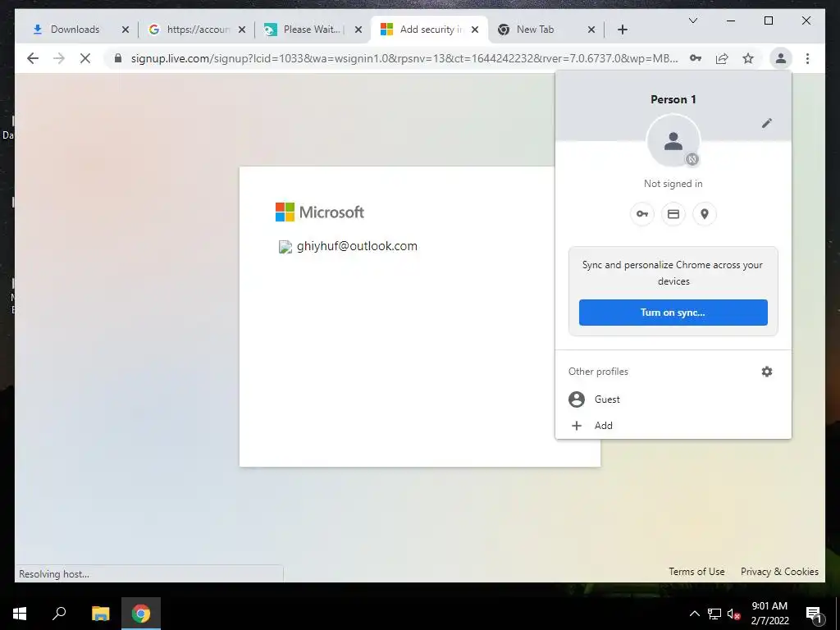The image size is (840, 630).
Task: Share this page using the share icon
Action: (722, 58)
